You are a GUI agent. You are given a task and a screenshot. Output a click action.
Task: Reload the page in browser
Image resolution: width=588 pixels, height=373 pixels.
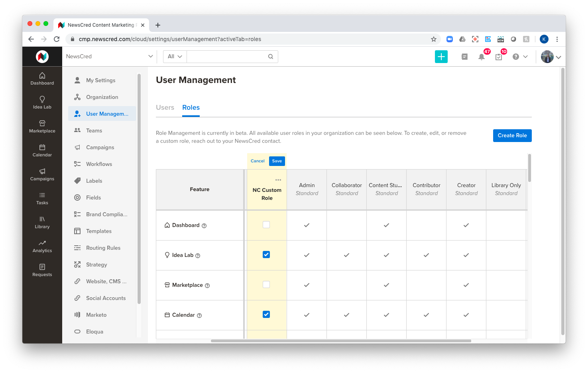tap(57, 39)
